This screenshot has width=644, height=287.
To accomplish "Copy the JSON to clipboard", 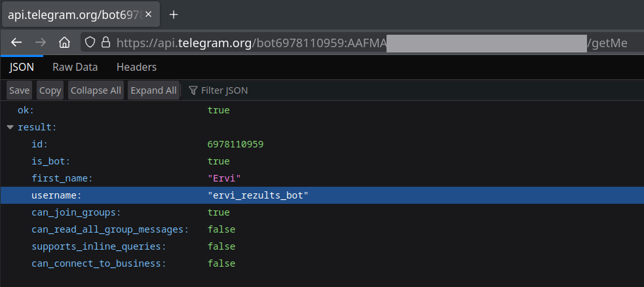I will tap(50, 90).
